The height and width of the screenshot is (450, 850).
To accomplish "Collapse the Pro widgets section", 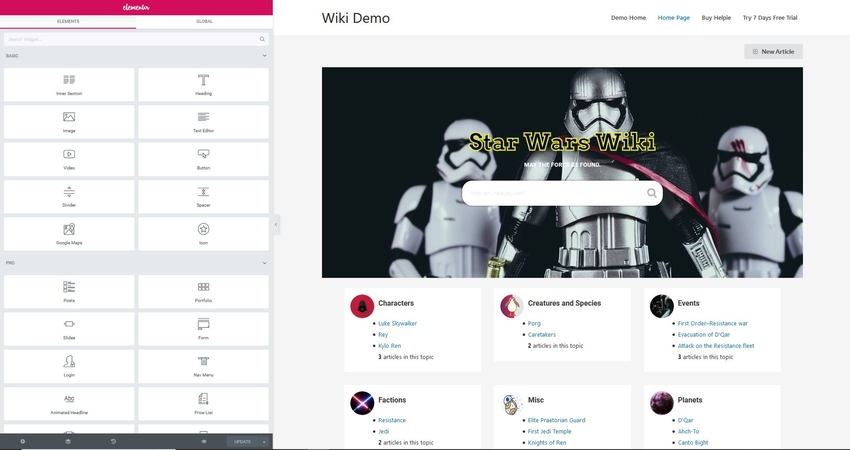I will 265,263.
